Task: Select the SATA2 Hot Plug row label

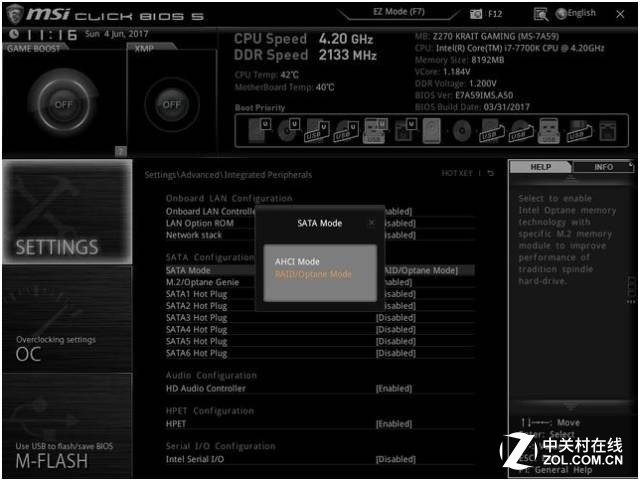Action: point(196,306)
